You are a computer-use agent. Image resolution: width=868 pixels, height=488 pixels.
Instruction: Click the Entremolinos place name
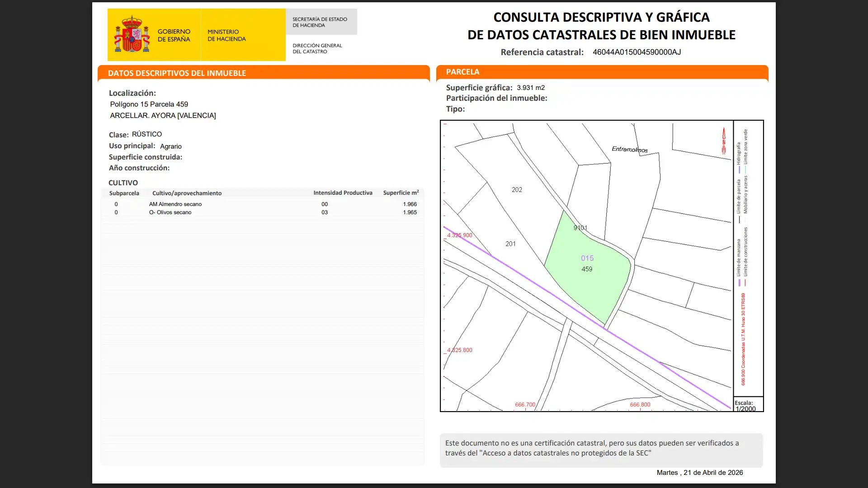click(x=630, y=149)
